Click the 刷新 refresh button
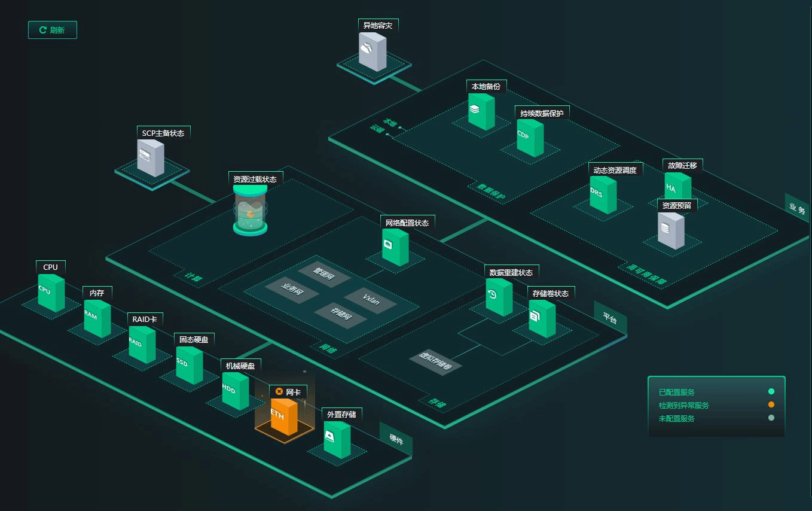812x511 pixels. tap(53, 30)
